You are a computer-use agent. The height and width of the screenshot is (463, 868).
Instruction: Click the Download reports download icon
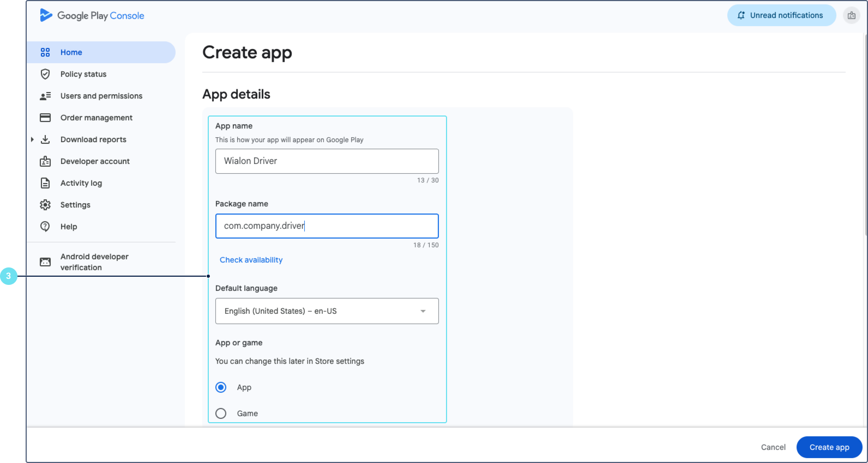point(45,139)
